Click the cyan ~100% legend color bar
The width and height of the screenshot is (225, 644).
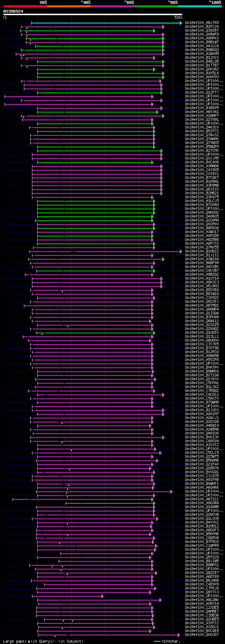[200, 6]
